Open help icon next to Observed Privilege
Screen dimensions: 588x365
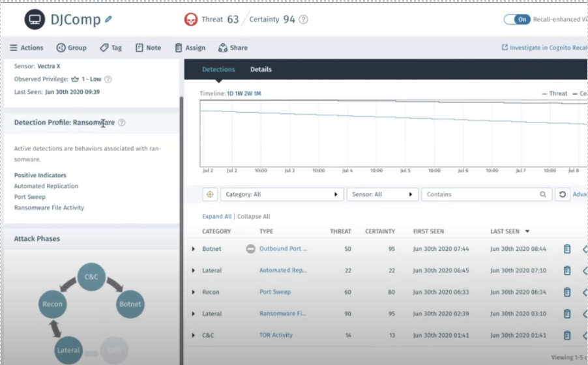point(108,79)
